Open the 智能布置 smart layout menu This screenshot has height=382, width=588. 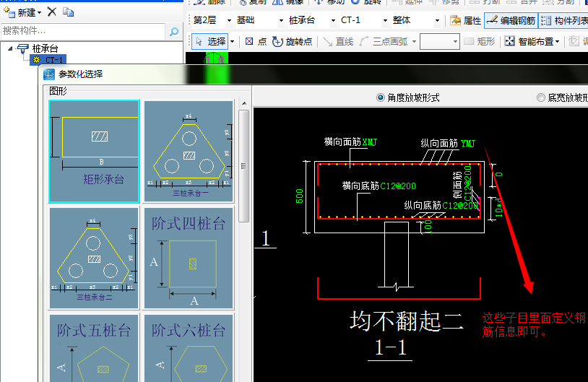[x=532, y=42]
